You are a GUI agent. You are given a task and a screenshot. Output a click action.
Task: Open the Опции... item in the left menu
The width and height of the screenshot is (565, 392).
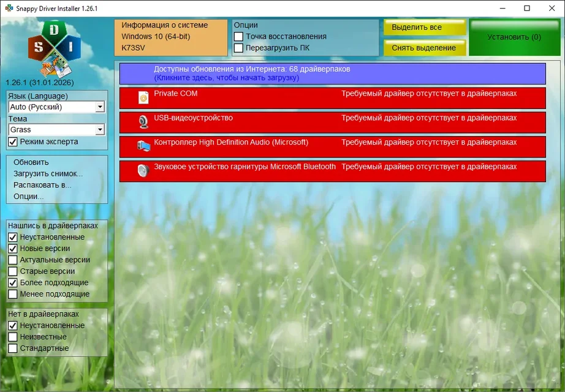click(28, 197)
